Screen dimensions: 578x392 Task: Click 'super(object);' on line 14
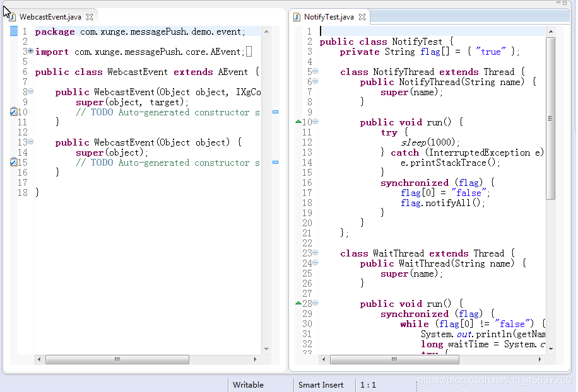point(112,153)
